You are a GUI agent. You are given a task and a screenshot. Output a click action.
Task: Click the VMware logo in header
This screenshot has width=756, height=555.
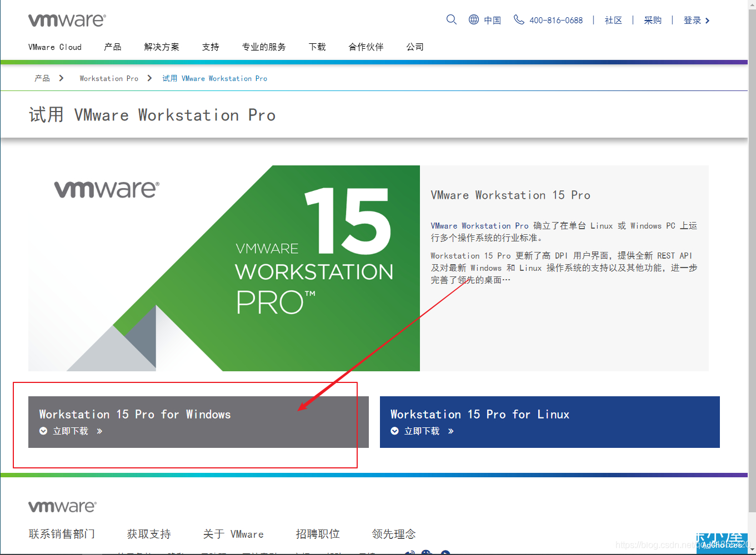(67, 21)
